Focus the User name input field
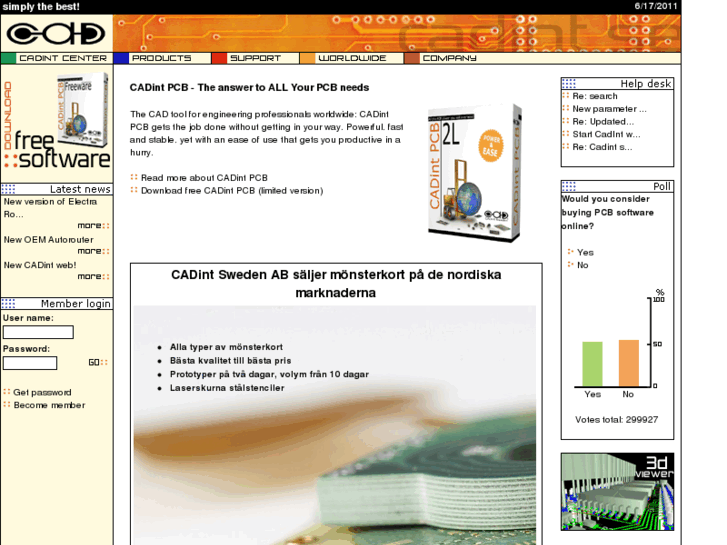Screen dimensions: 727x545 [38, 332]
